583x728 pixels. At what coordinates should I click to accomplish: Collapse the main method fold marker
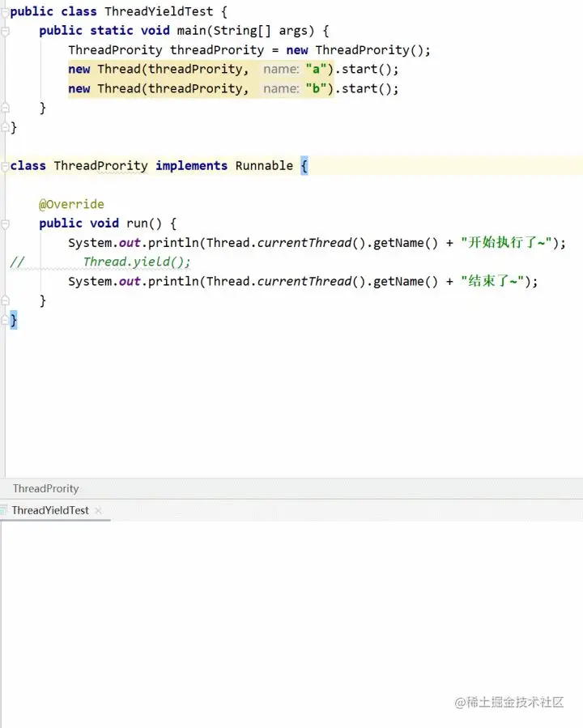point(5,31)
